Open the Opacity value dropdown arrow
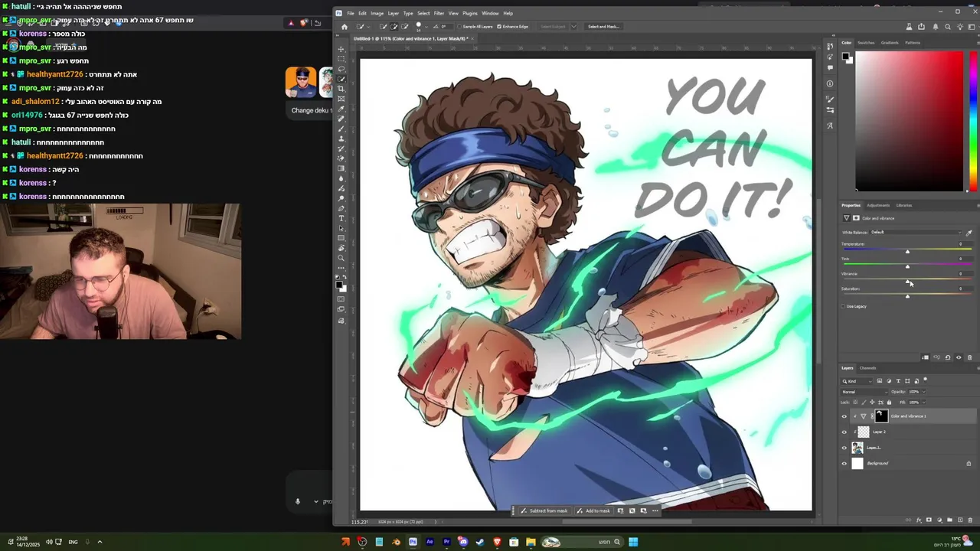Image resolution: width=980 pixels, height=551 pixels. (x=924, y=392)
